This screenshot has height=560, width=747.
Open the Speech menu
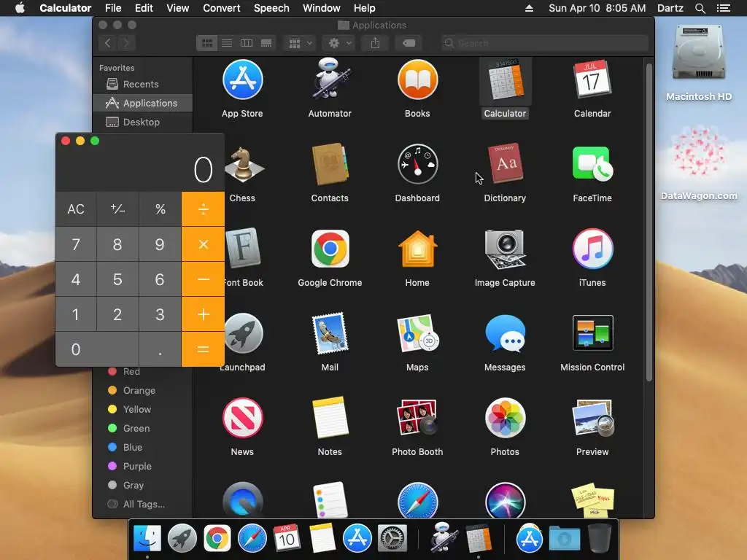pos(271,8)
